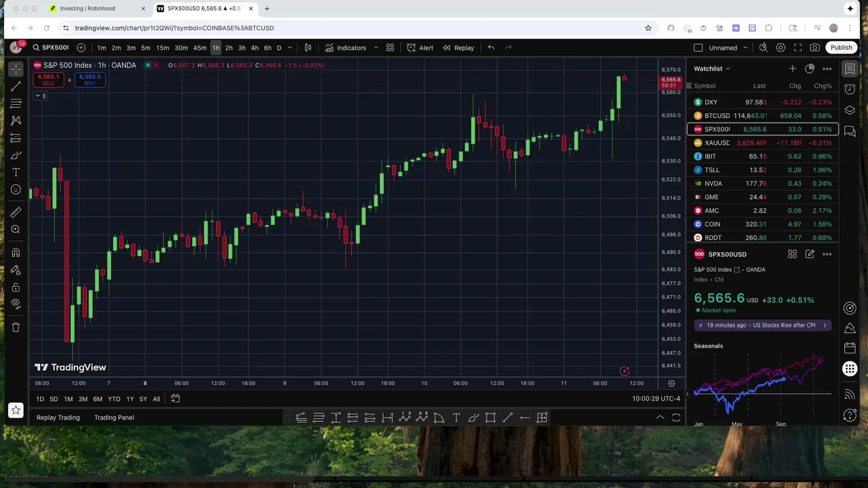This screenshot has width=868, height=488.
Task: Select the zoom in tool
Action: (16, 230)
